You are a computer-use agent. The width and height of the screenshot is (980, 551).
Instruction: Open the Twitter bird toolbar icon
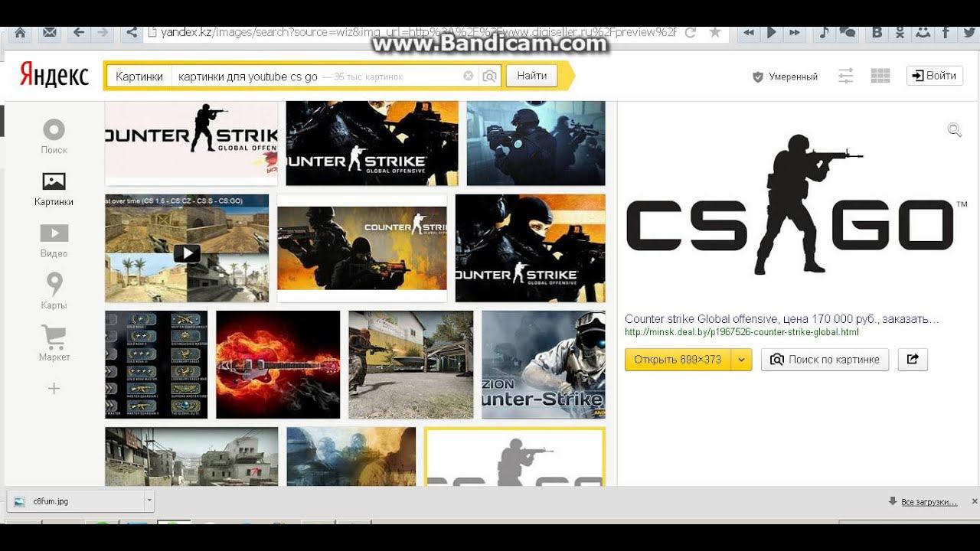[968, 32]
